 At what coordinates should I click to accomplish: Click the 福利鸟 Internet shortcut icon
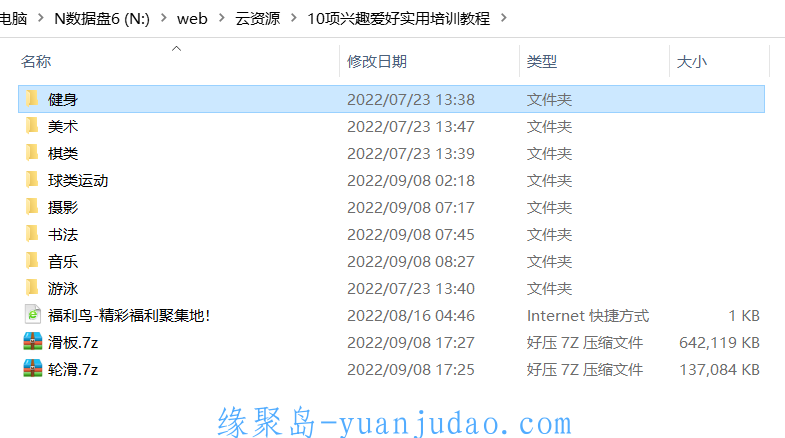pos(33,315)
